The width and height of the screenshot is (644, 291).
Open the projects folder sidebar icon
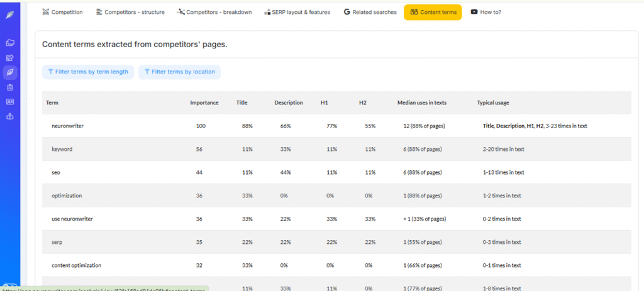(10, 43)
